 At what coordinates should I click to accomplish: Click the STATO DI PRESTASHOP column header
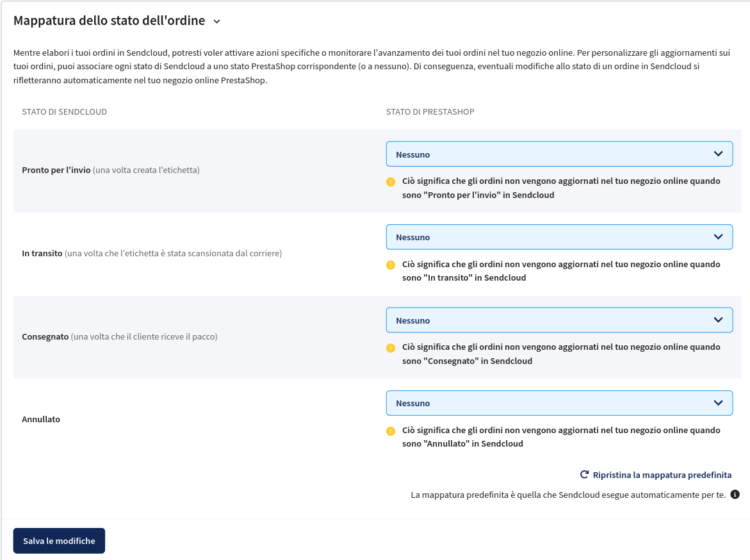(430, 112)
